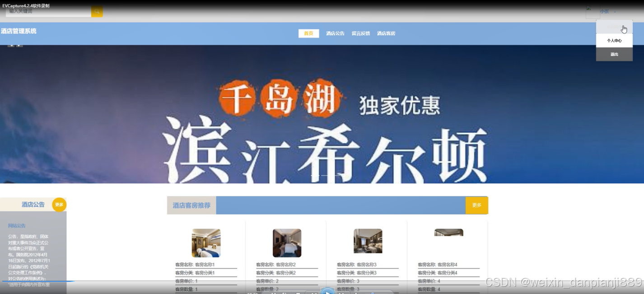Open the 客房名称4 room thumbnail

448,233
